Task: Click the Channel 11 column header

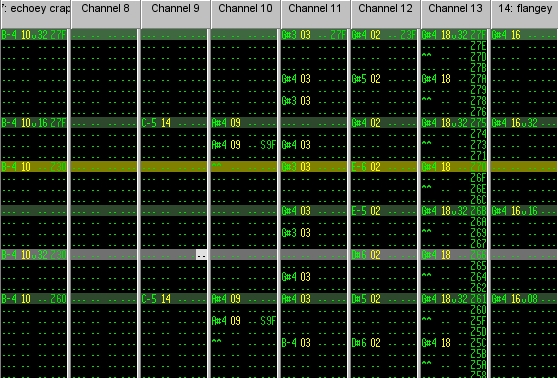Action: click(315, 14)
